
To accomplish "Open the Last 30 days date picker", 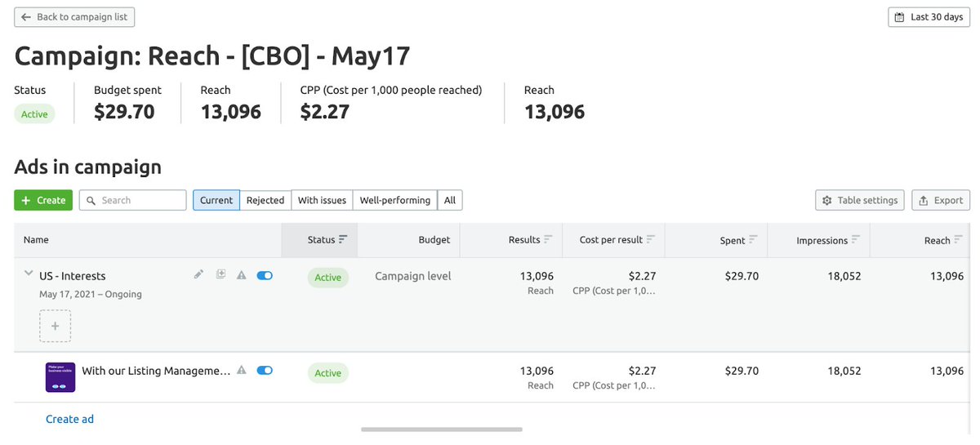I will click(929, 17).
